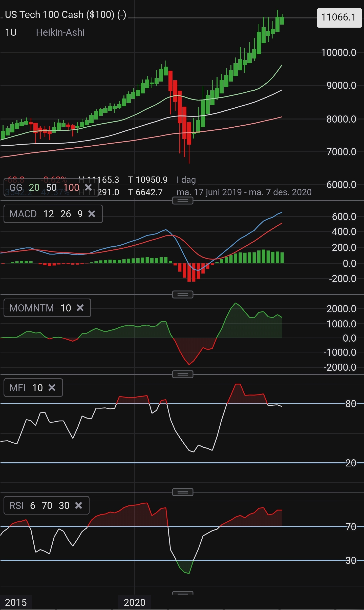This screenshot has height=610, width=364.
Task: Close the MACD indicator panel
Action: pos(92,214)
